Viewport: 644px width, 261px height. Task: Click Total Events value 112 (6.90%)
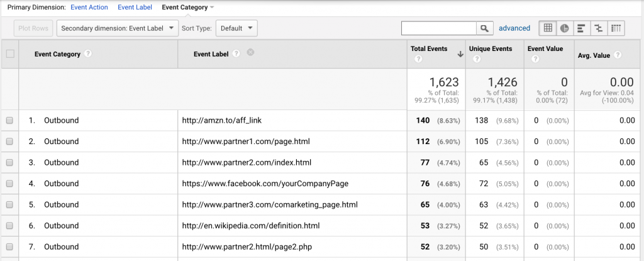point(438,142)
